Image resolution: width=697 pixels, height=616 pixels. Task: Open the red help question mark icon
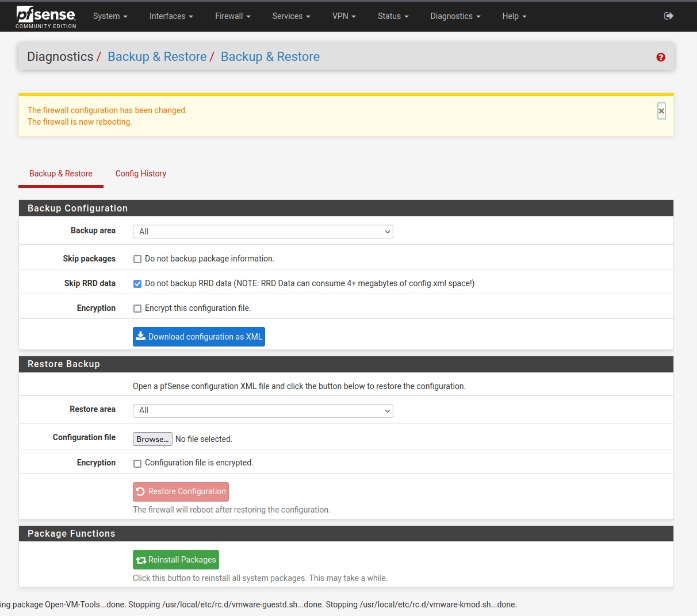661,57
